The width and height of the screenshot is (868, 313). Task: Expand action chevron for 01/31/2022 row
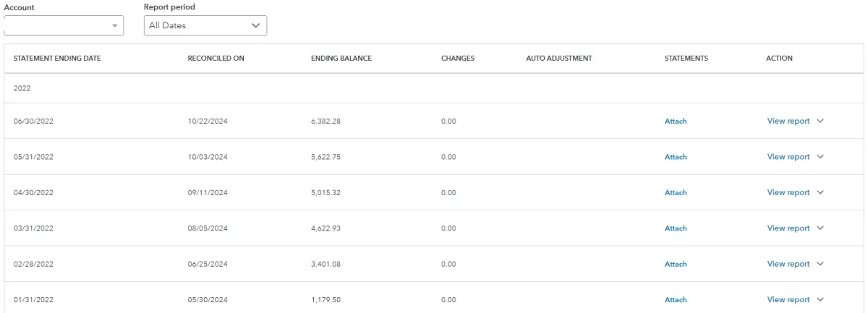[820, 300]
